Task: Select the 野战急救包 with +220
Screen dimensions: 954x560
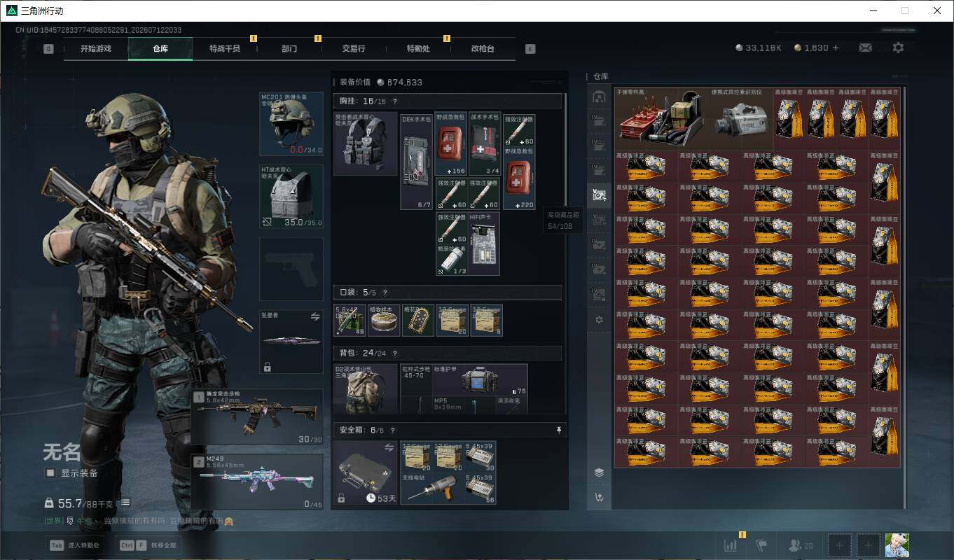Action: coord(519,178)
